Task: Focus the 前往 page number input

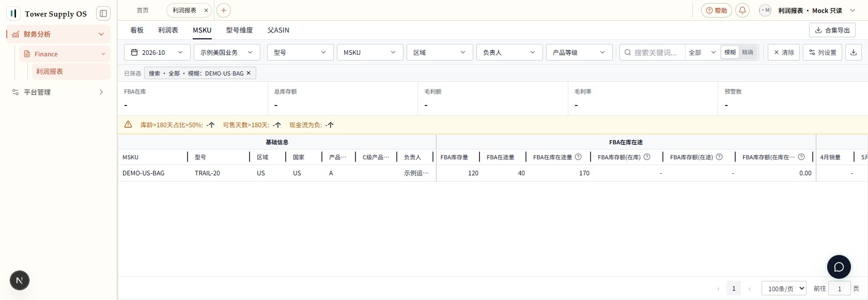Action: tap(840, 289)
